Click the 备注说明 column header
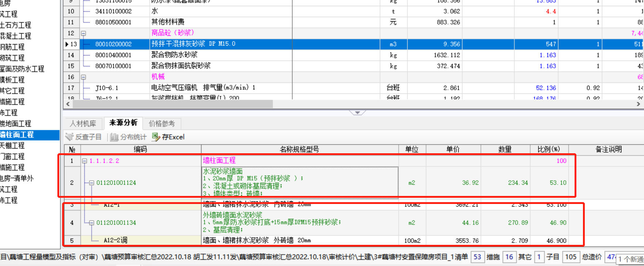Viewport: 644px width, 266px height. (609, 149)
